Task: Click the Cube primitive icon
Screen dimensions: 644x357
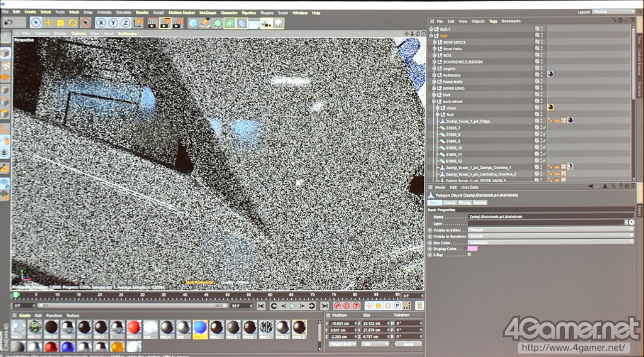Action: coord(193,23)
